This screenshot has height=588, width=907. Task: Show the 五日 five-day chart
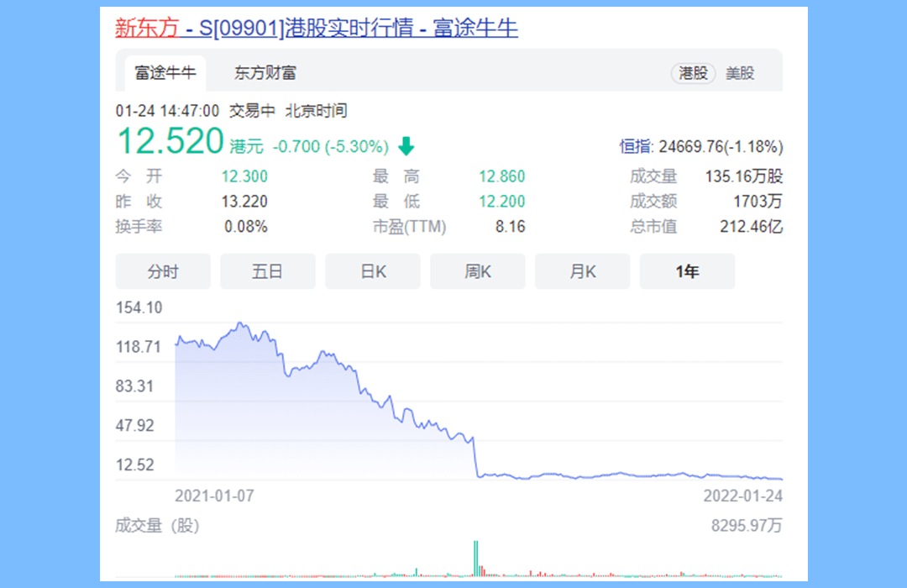[268, 270]
